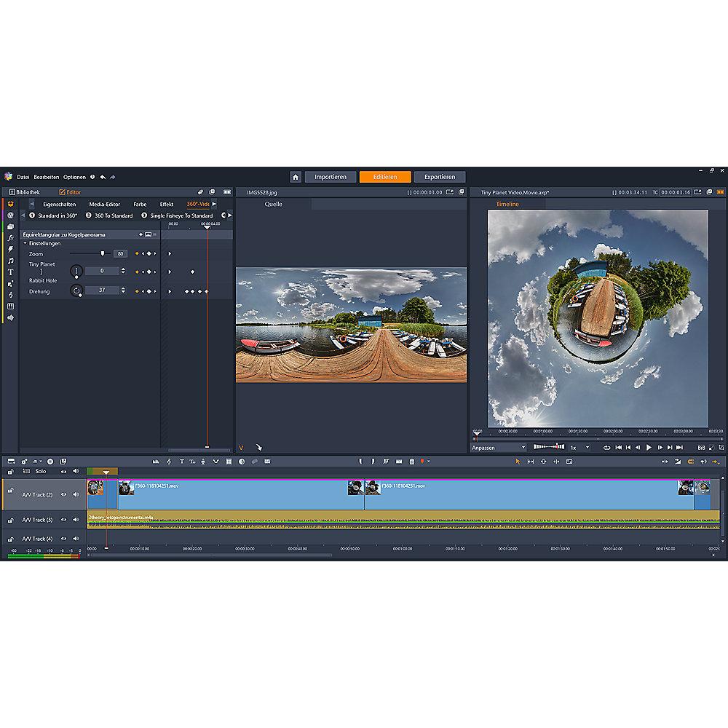Select the orange arrow selection tool

point(518,462)
